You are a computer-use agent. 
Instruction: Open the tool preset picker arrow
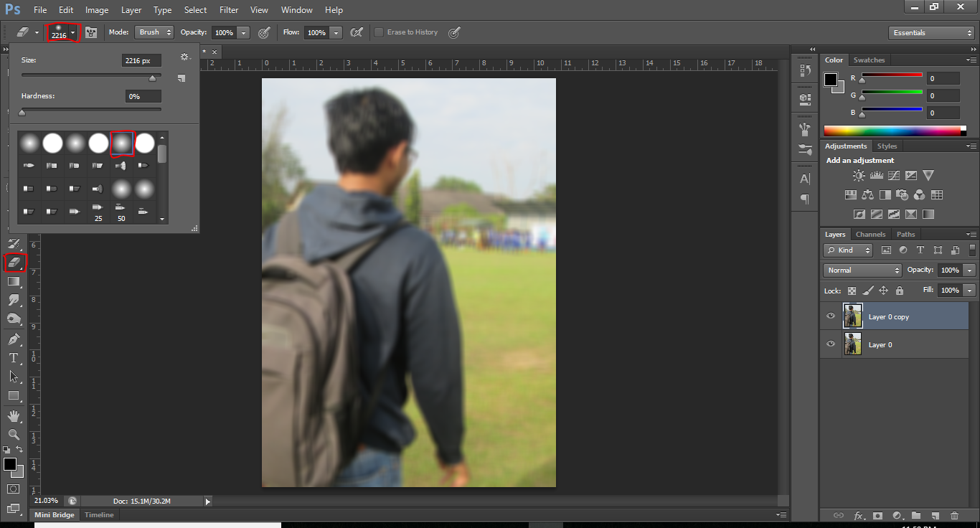coord(37,32)
